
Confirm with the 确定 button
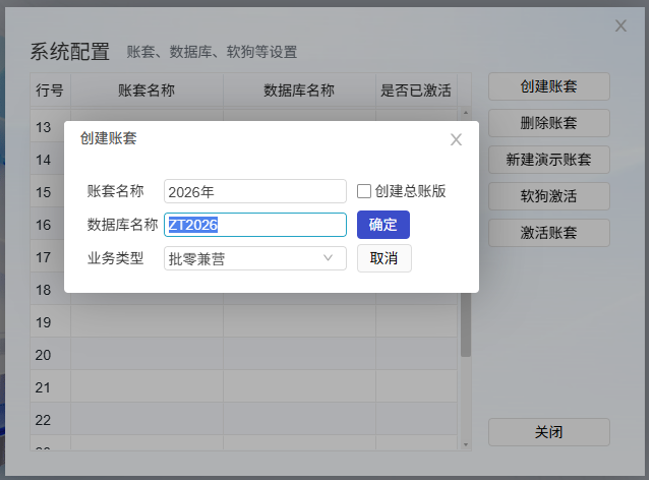pyautogui.click(x=383, y=225)
